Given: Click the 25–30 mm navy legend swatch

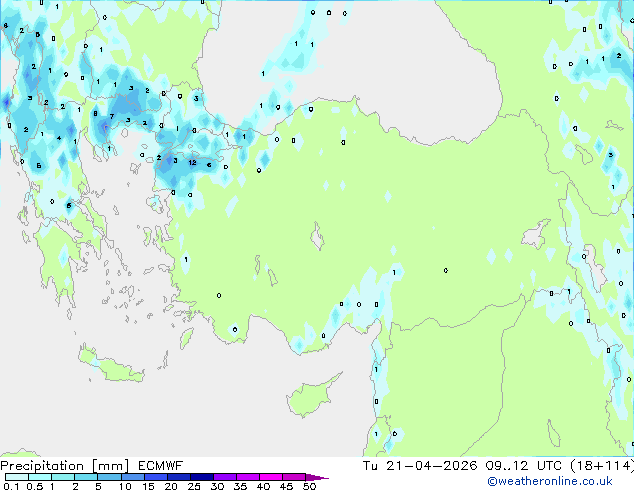Looking at the screenshot, I should [201, 477].
